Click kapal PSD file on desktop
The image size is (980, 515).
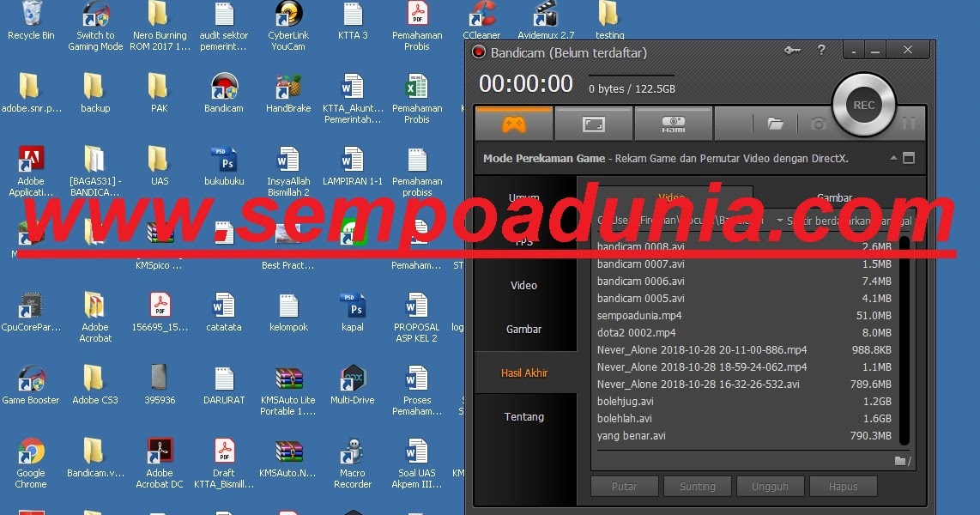[x=353, y=312]
